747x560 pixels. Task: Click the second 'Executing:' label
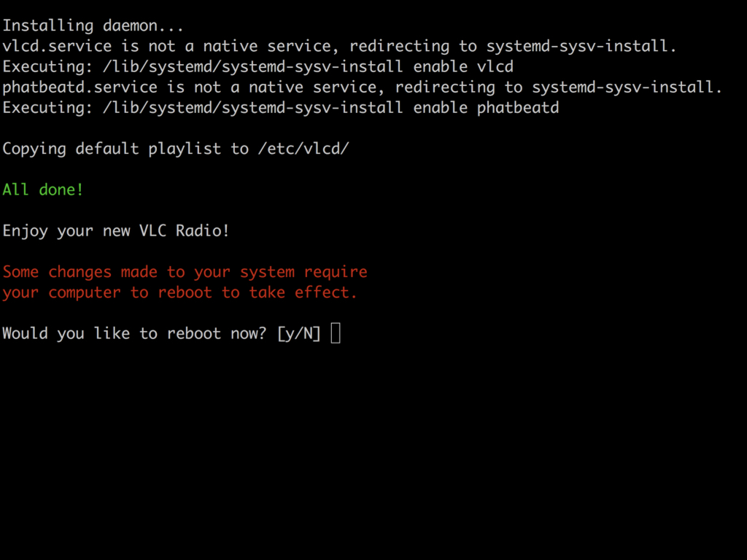point(47,108)
